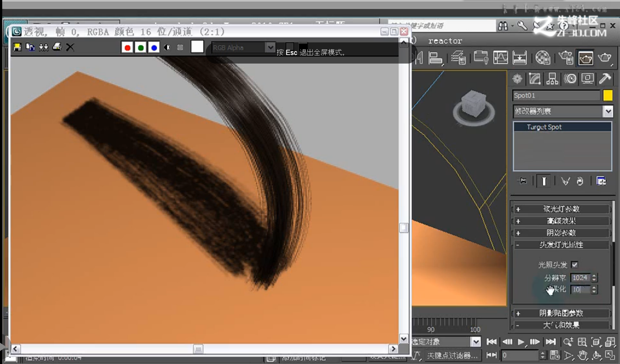Viewport: 620px width, 364px height.
Task: Select Target Spot in modifier stack
Action: pos(562,127)
